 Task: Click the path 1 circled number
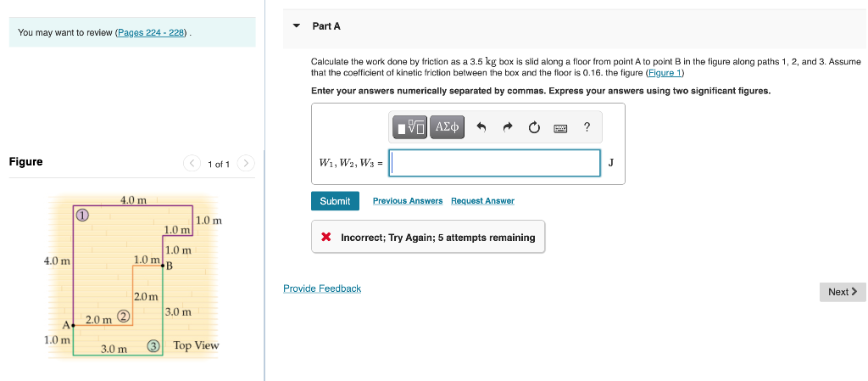pyautogui.click(x=82, y=215)
